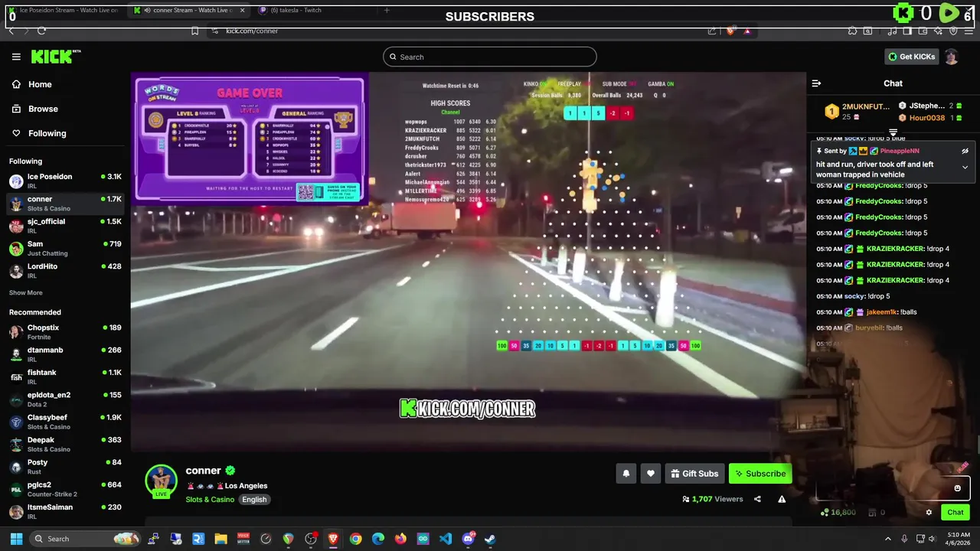Screen dimensions: 980x551
Task: Click the Kick logo
Action: (x=55, y=57)
